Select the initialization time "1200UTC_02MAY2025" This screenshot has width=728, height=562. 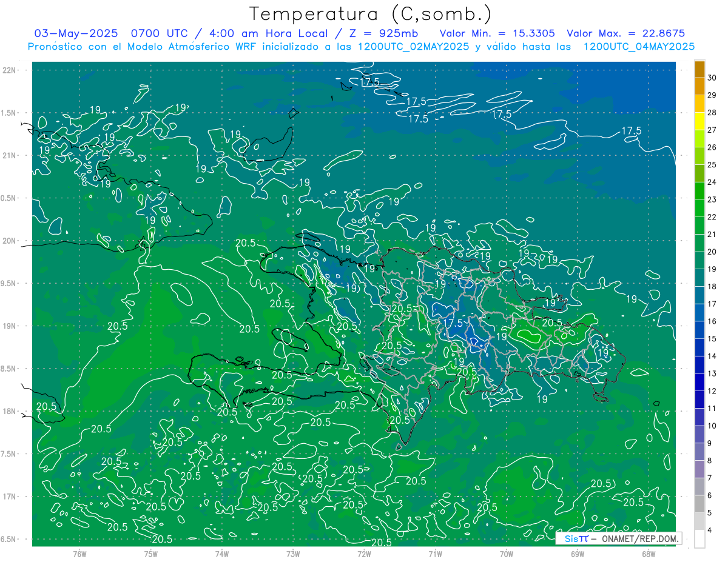point(414,47)
